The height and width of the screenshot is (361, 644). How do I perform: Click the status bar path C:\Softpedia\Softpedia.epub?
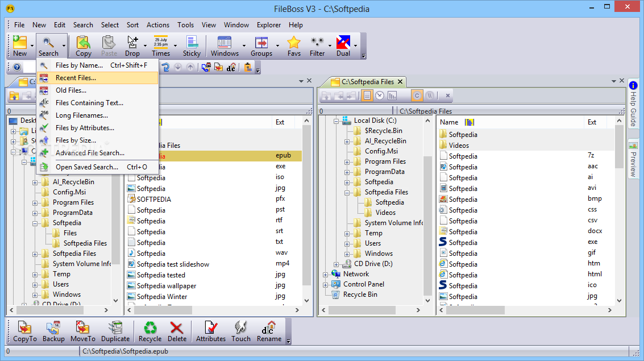125,351
